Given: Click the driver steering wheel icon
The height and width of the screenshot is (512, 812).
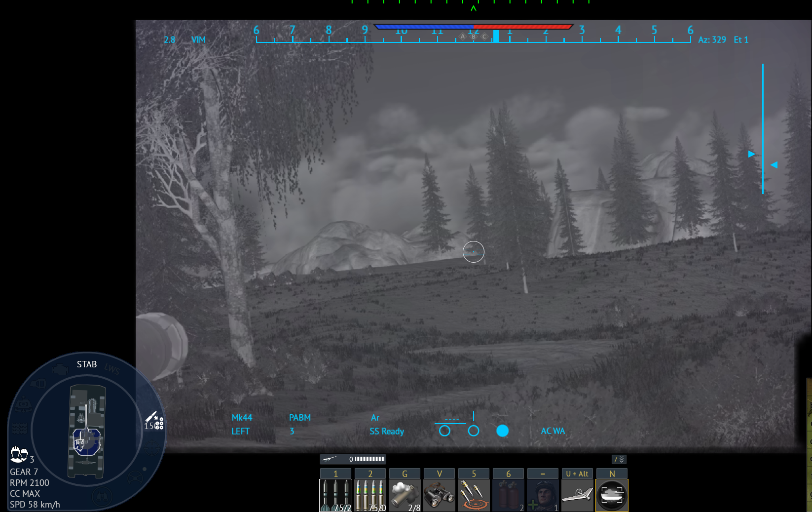Looking at the screenshot, I should coord(135,477).
